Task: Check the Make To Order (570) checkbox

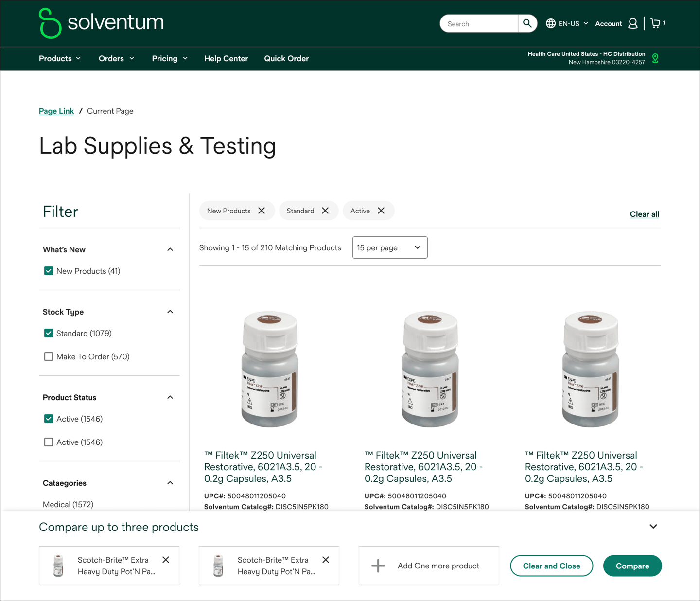Action: (49, 356)
